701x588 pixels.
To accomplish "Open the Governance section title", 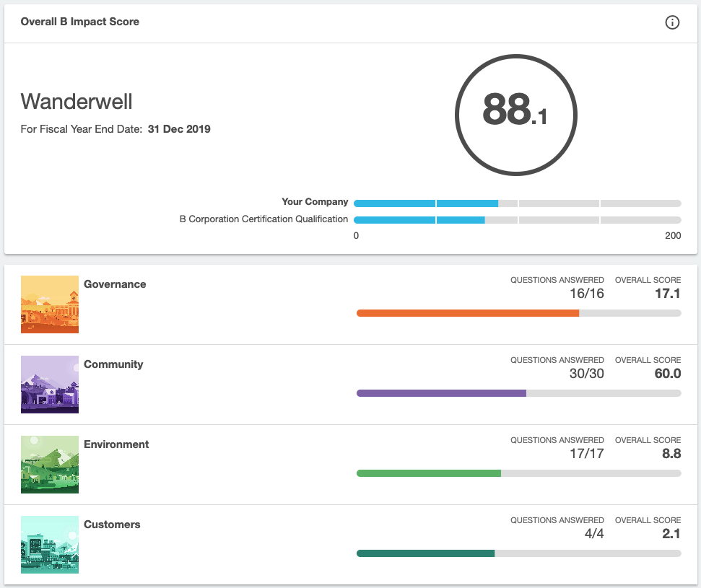I will 115,284.
